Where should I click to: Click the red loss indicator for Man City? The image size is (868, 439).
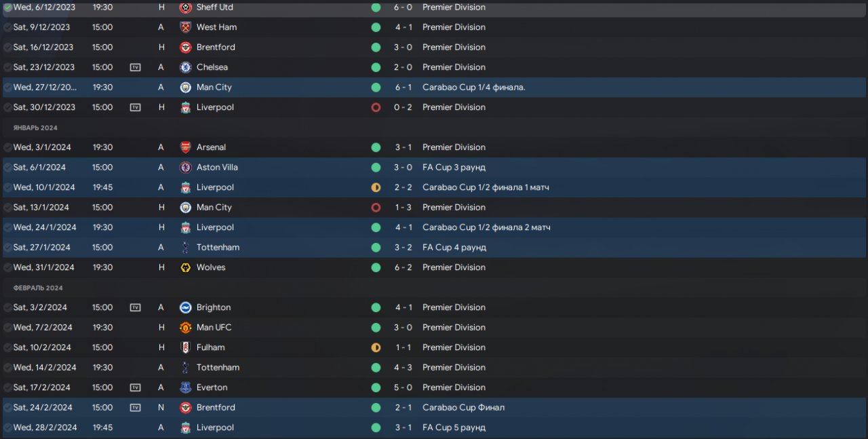pyautogui.click(x=376, y=207)
